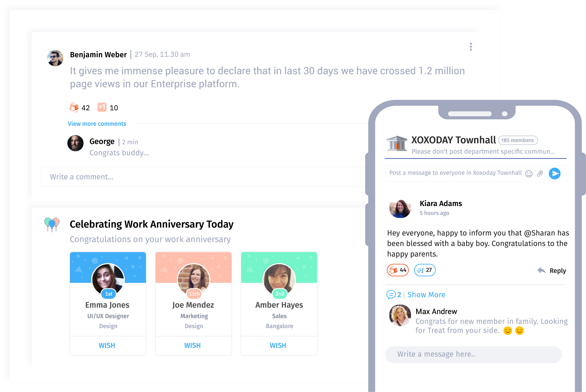Click WISH for Joe Mendez

192,345
